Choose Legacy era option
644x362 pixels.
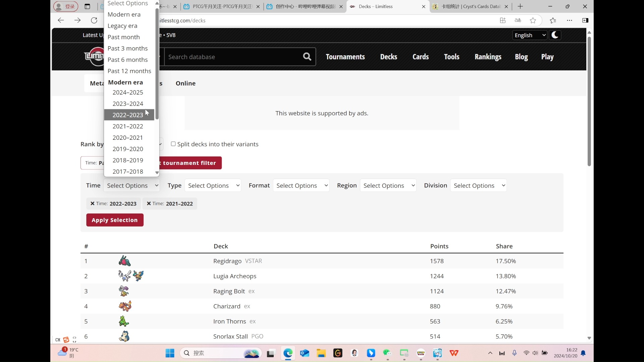tap(129, 26)
